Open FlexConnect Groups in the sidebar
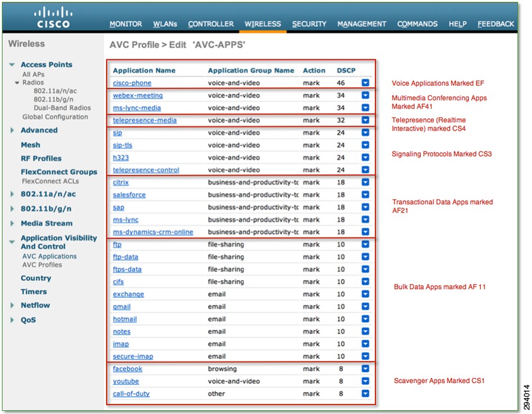Screen dimensions: 532x414 (59, 172)
